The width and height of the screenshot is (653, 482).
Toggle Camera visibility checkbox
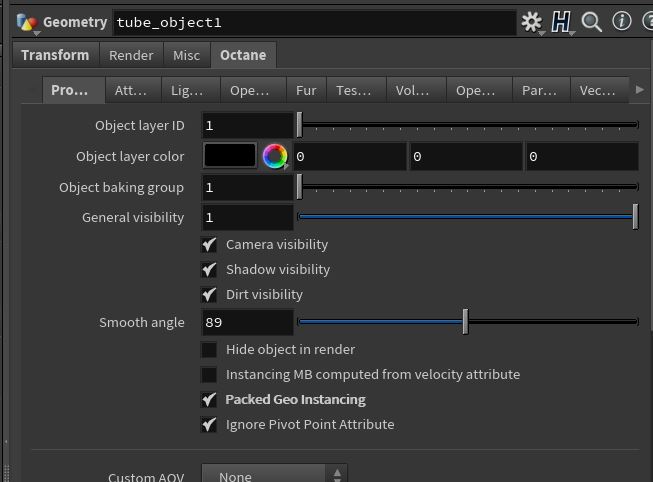click(209, 245)
